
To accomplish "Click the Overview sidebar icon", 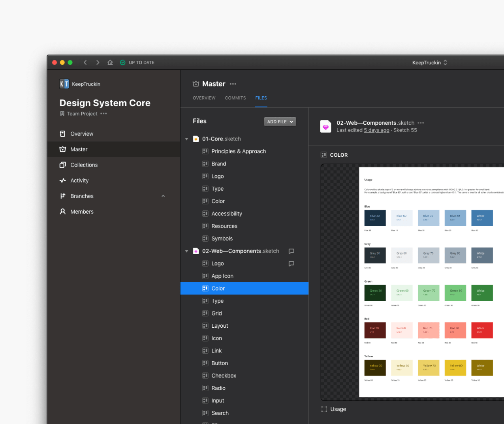I will coord(62,134).
